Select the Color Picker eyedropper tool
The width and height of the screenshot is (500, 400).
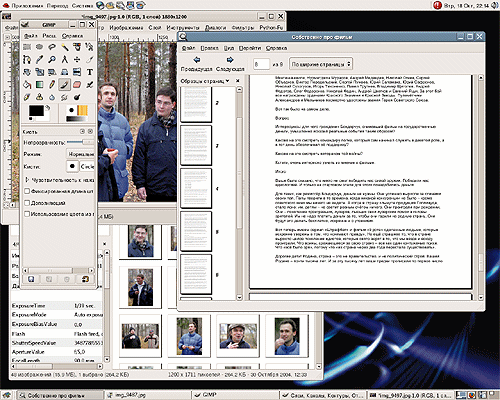39,60
